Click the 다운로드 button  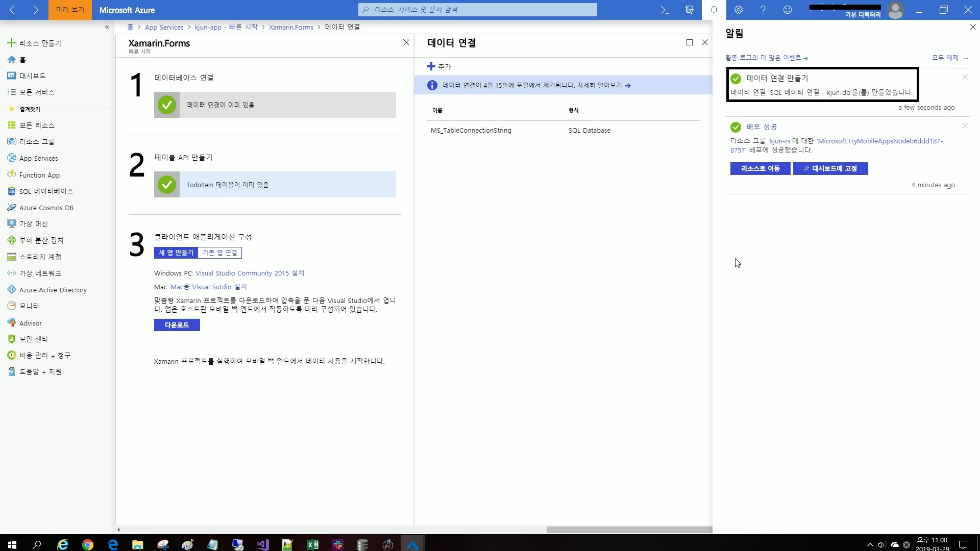177,325
